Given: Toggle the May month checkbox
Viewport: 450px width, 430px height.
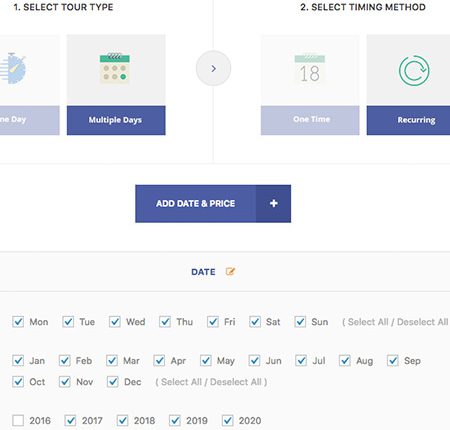Looking at the screenshot, I should point(206,361).
